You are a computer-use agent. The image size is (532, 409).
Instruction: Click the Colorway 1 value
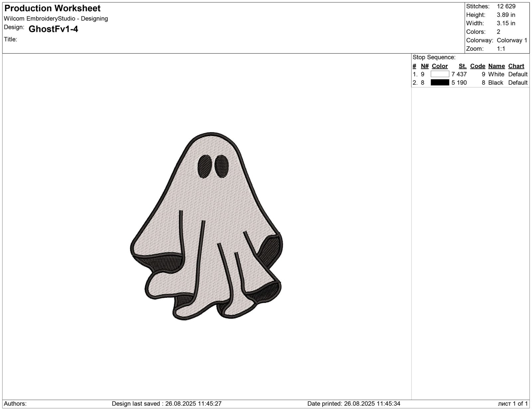[x=512, y=40]
